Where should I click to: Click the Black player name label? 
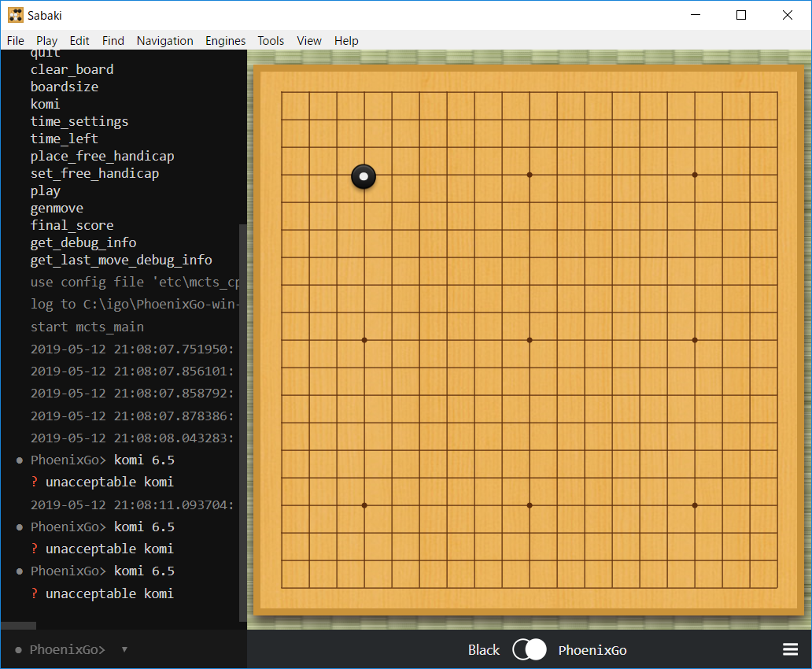pos(483,650)
